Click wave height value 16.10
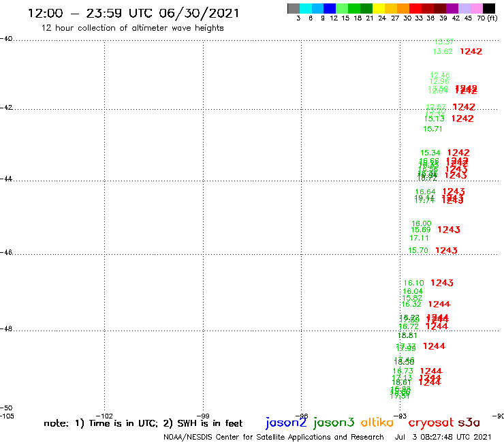Image resolution: width=504 pixels, height=443 pixels. click(x=413, y=283)
